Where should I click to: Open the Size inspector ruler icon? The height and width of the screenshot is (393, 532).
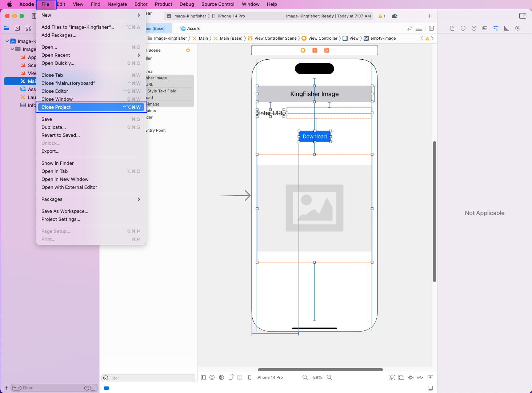pos(507,28)
